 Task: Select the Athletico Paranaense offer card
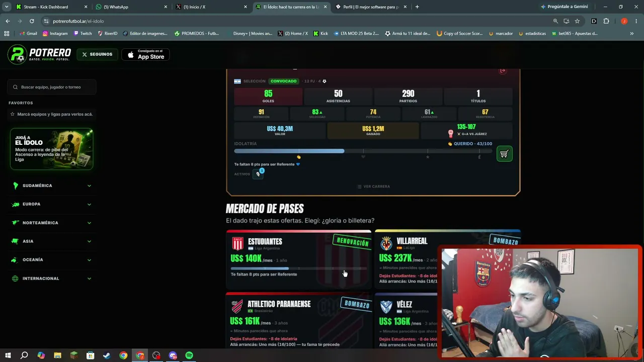299,321
